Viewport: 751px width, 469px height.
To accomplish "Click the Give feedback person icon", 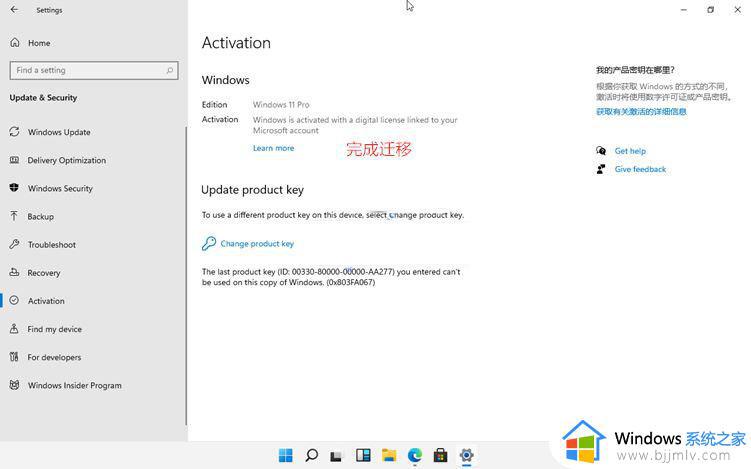I will pos(601,169).
